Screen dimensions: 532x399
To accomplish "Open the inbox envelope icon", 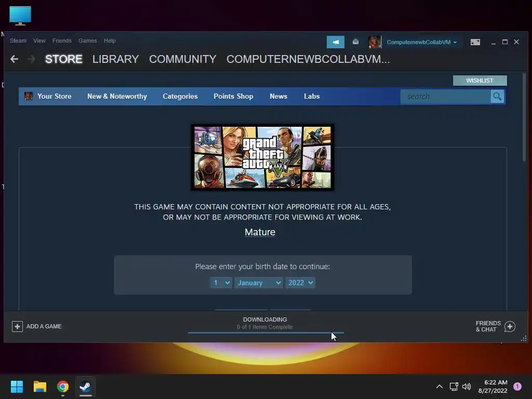I will click(x=355, y=42).
